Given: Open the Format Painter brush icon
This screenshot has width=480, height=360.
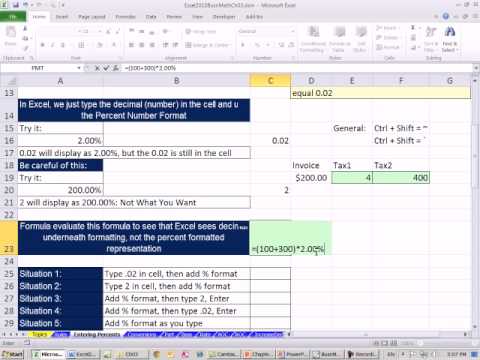Looking at the screenshot, I should 26,48.
